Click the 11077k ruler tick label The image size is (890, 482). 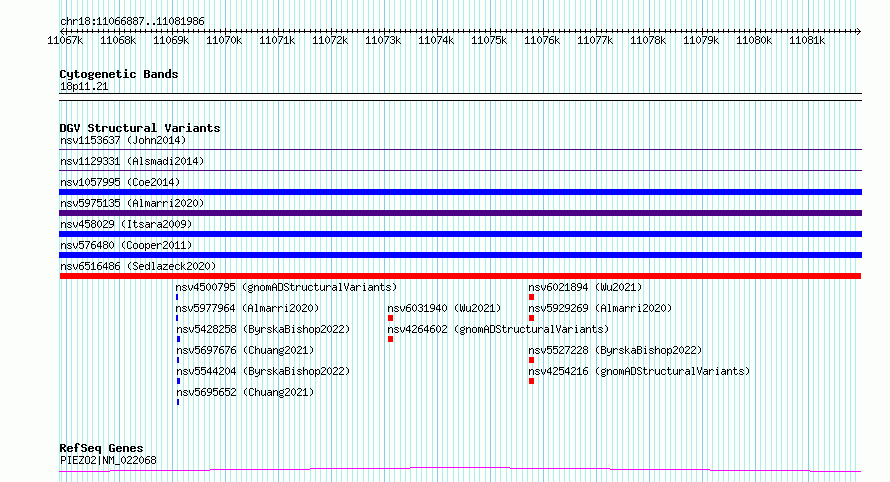[x=595, y=40]
